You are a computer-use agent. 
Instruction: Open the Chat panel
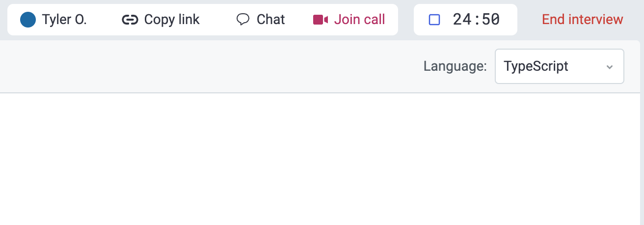tap(261, 20)
